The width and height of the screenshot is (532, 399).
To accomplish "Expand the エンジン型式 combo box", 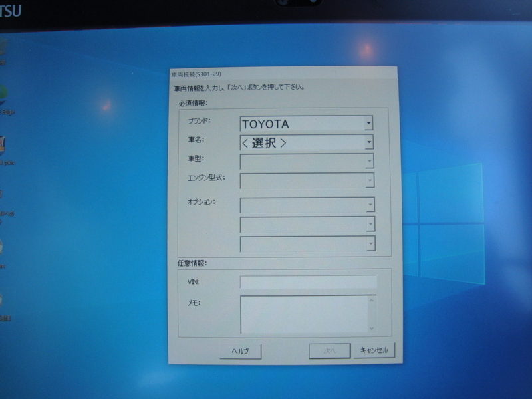I will (x=307, y=180).
